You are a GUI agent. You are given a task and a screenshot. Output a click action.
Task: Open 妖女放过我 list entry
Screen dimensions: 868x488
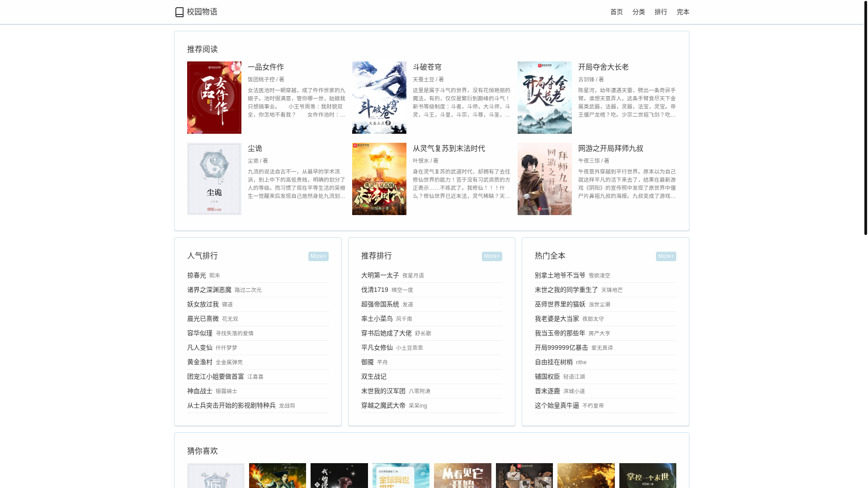203,304
